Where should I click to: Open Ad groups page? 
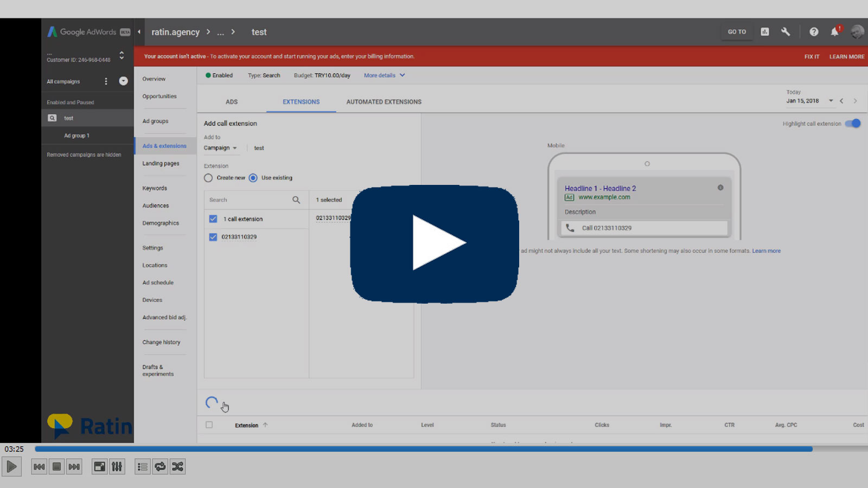(x=155, y=121)
